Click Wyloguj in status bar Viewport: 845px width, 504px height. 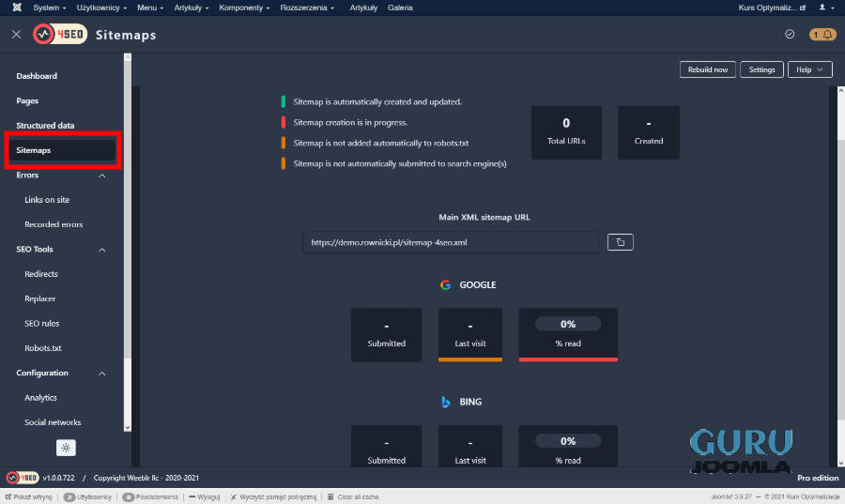(x=205, y=497)
